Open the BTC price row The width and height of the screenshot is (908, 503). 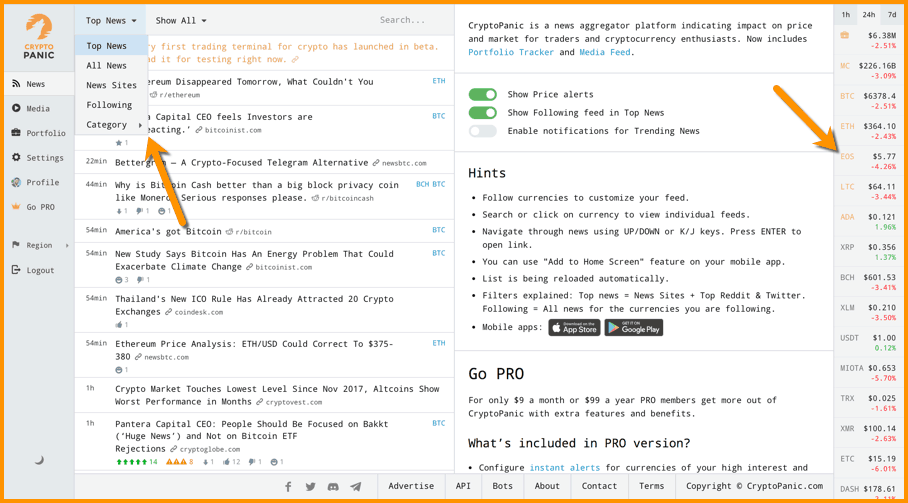click(x=869, y=101)
